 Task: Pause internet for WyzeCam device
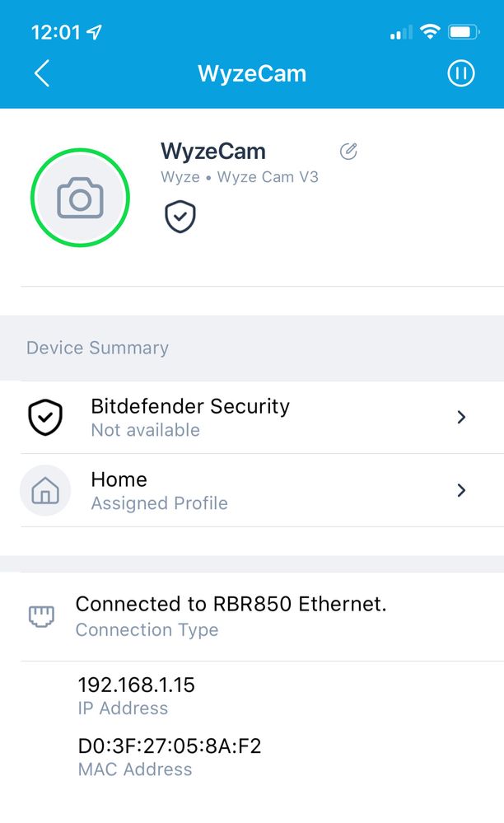point(461,73)
